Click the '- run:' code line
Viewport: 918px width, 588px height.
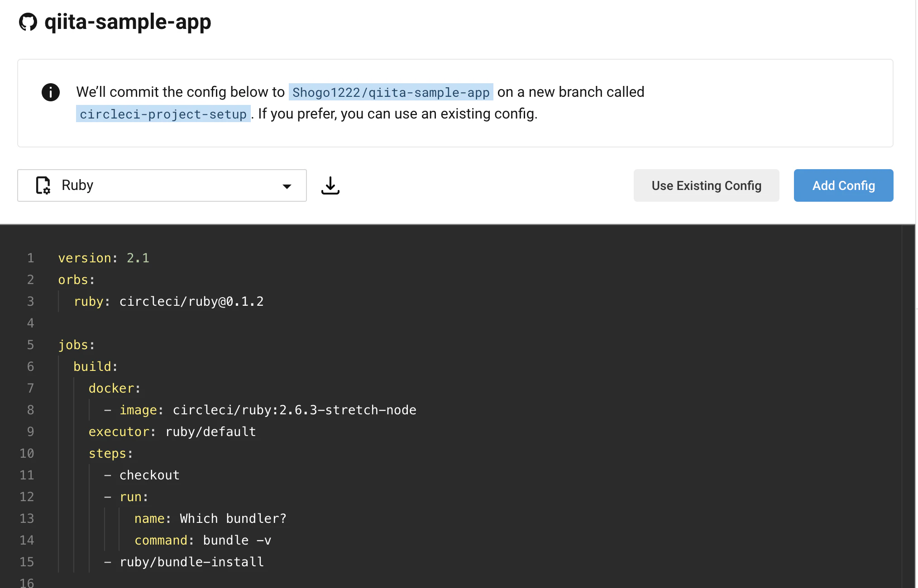click(126, 497)
